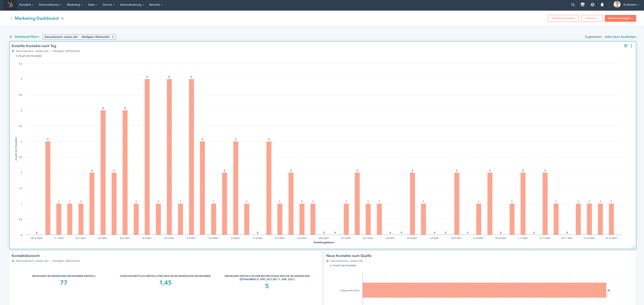Click the HubSpot sprocket logo
The height and width of the screenshot is (305, 644).
tap(10, 5)
